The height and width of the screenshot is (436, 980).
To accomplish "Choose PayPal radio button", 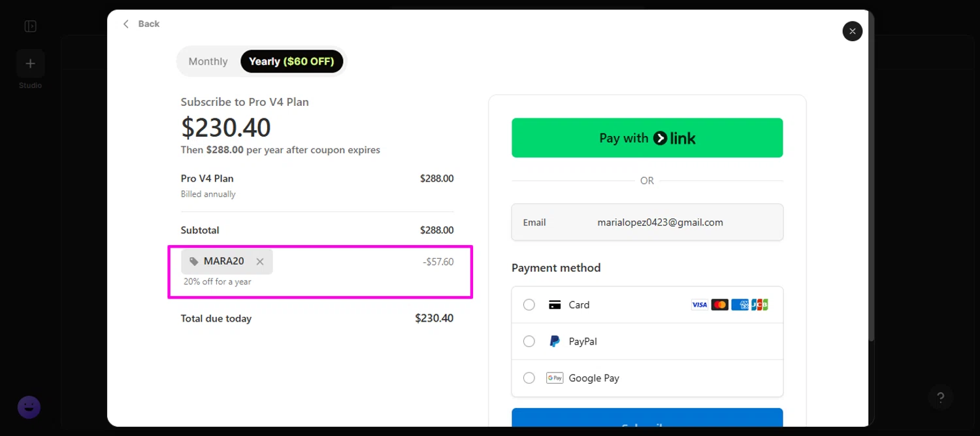I will tap(529, 341).
